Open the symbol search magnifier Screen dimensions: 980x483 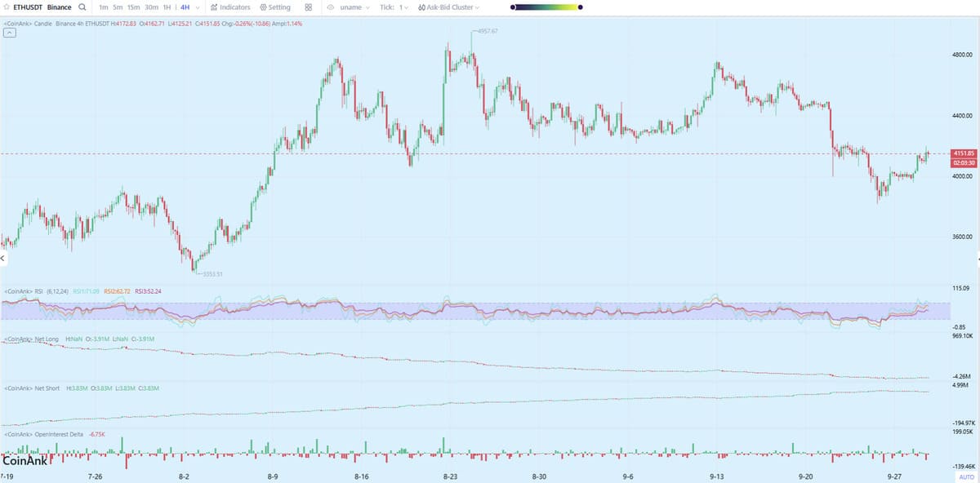coord(82,7)
